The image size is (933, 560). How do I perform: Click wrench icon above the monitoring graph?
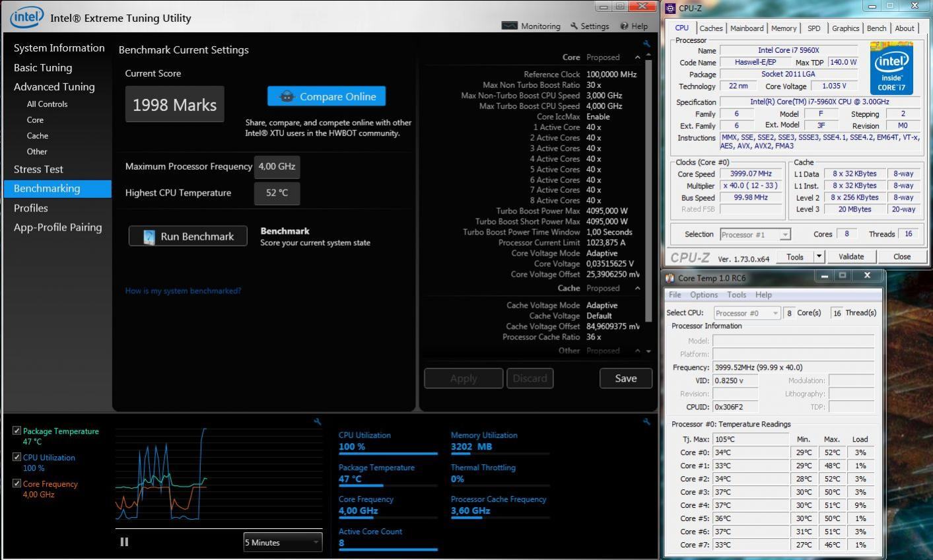point(318,421)
